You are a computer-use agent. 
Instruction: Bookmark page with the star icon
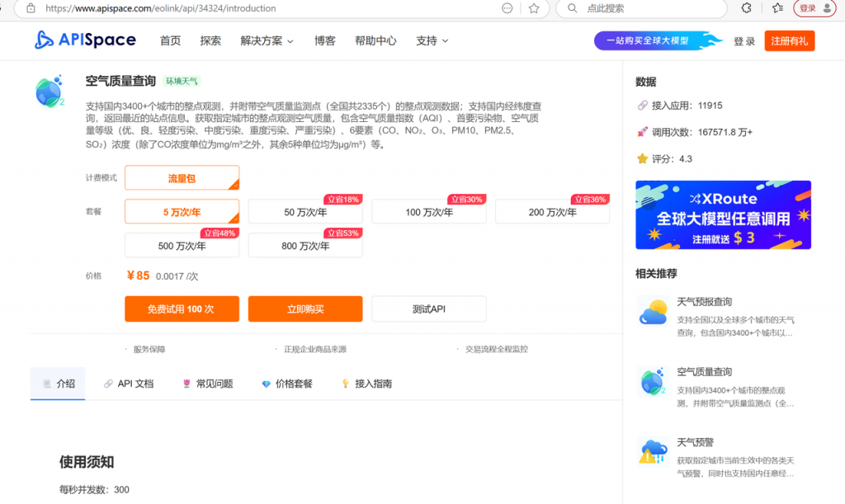click(x=534, y=8)
